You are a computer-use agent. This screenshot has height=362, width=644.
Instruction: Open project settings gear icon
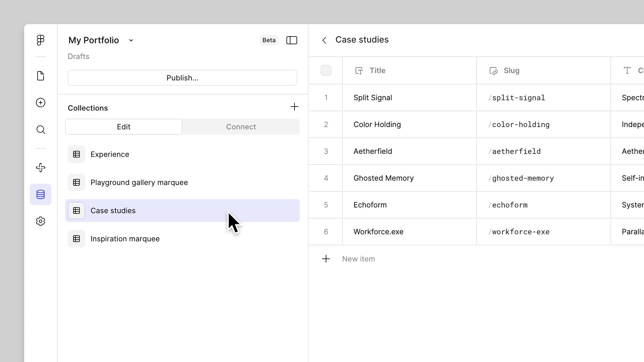click(40, 221)
